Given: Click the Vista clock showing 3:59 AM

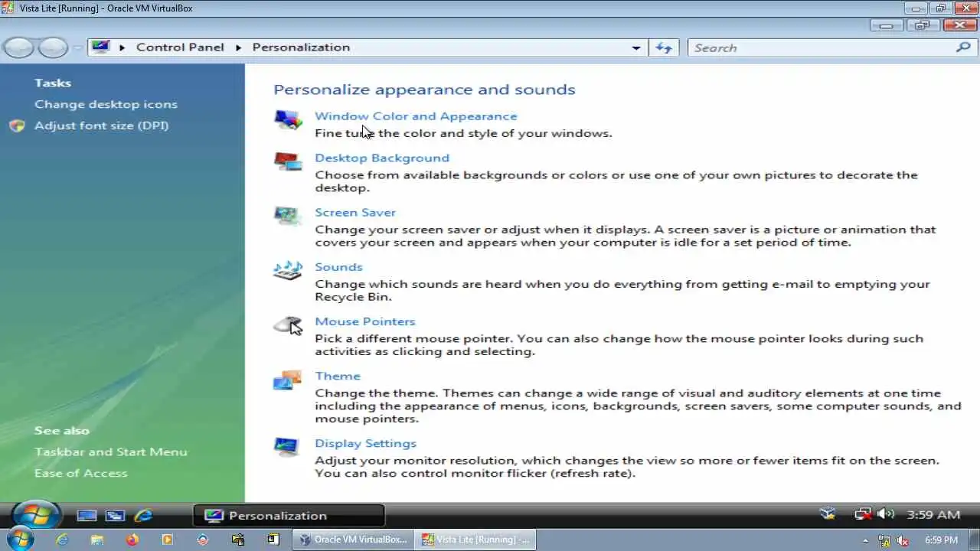Looking at the screenshot, I should (933, 515).
